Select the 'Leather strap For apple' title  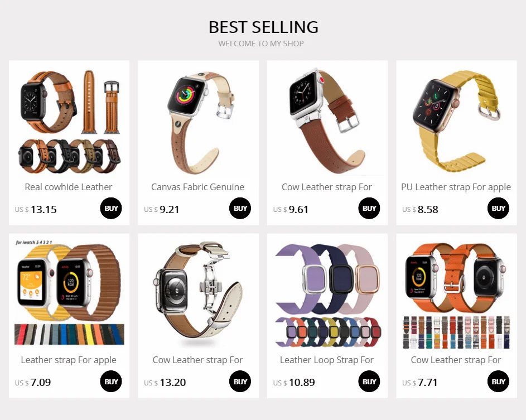click(69, 360)
